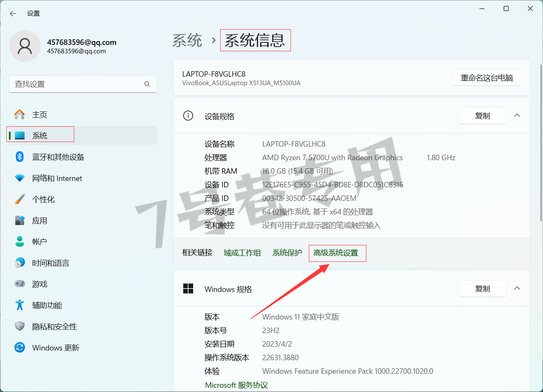
Task: Open the 域或工作组 link
Action: point(242,253)
